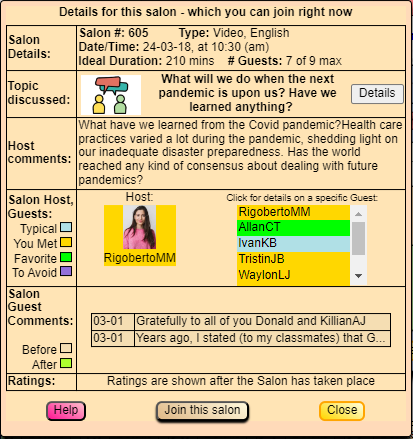Close the salon details dialog
Viewport: 413px width, 439px height.
pyautogui.click(x=342, y=411)
